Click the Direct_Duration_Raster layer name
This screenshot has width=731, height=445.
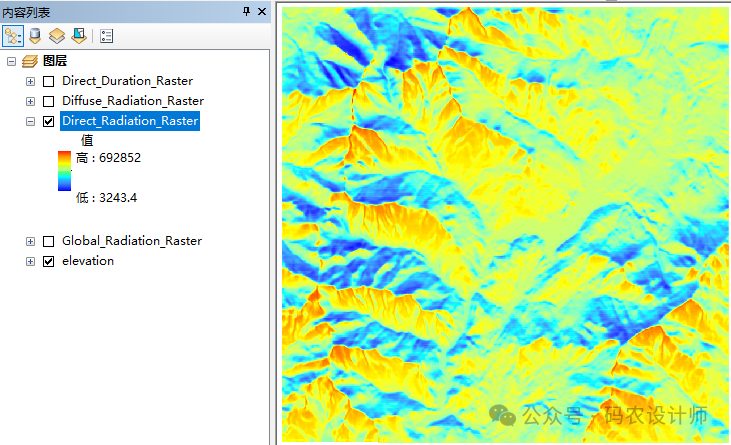[x=127, y=81]
